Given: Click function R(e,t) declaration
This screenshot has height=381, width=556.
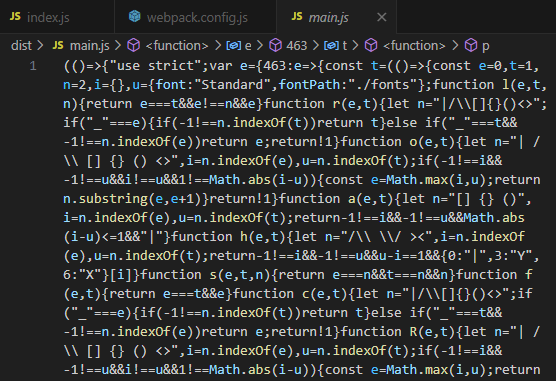Looking at the screenshot, I should click(397, 332).
